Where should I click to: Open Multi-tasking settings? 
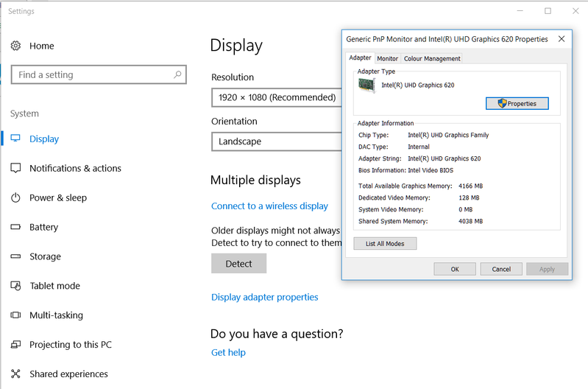pyautogui.click(x=56, y=315)
